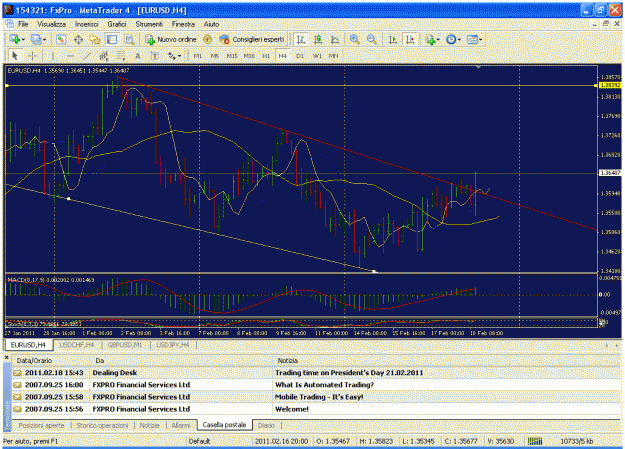Switch timeframe to H1

[266, 56]
